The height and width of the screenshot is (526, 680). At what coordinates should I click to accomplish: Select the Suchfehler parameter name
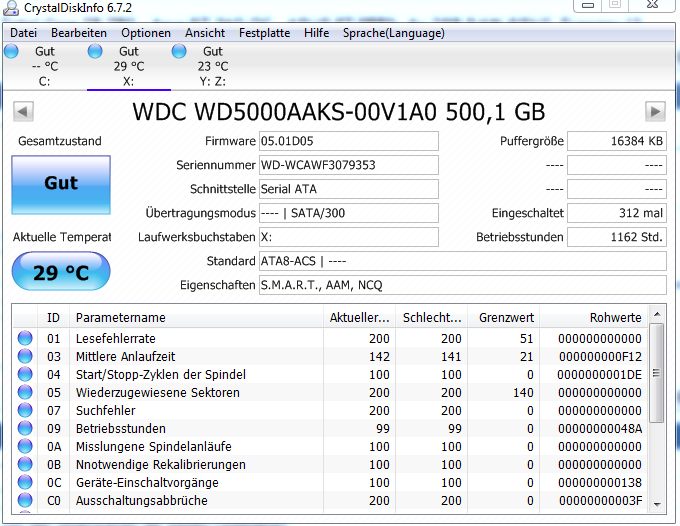(x=105, y=410)
